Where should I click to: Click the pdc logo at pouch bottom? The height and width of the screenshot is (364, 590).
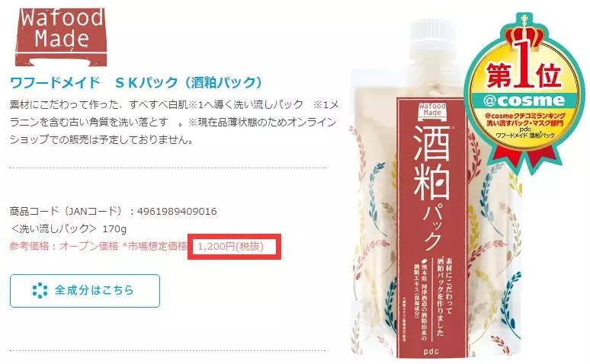tap(431, 352)
